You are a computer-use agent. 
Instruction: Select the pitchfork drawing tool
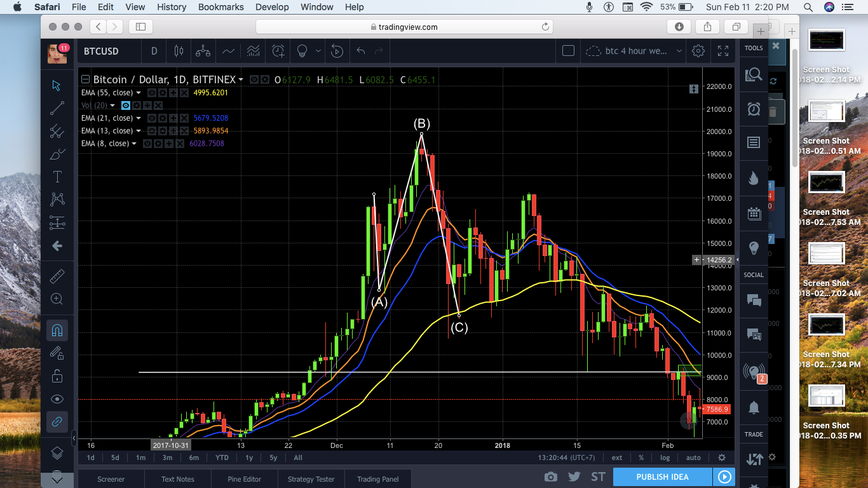(x=57, y=131)
